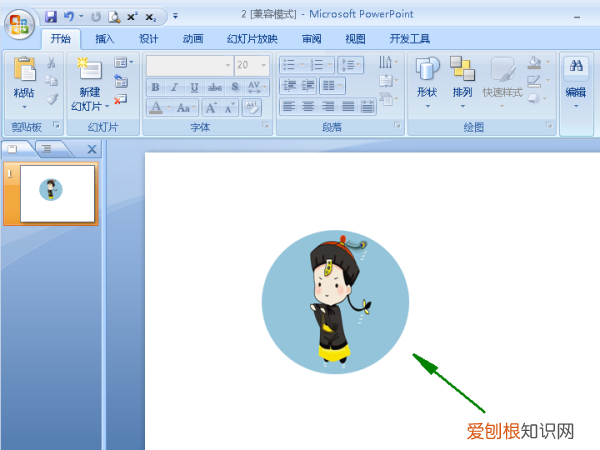
Task: Open the Arrange menu
Action: tap(462, 83)
